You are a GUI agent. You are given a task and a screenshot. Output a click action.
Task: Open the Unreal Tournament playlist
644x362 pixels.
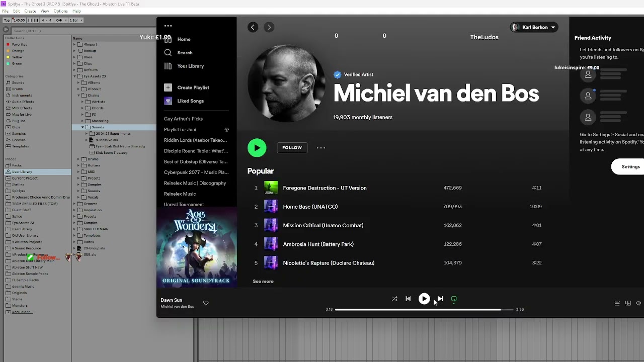click(184, 205)
